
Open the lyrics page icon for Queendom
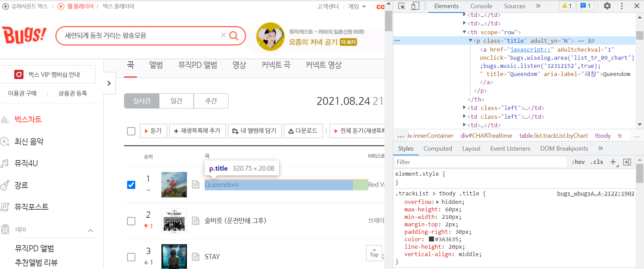(x=195, y=185)
